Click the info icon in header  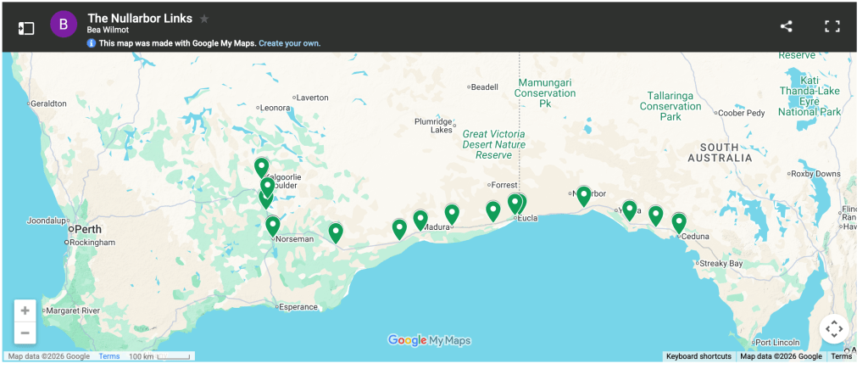click(92, 43)
